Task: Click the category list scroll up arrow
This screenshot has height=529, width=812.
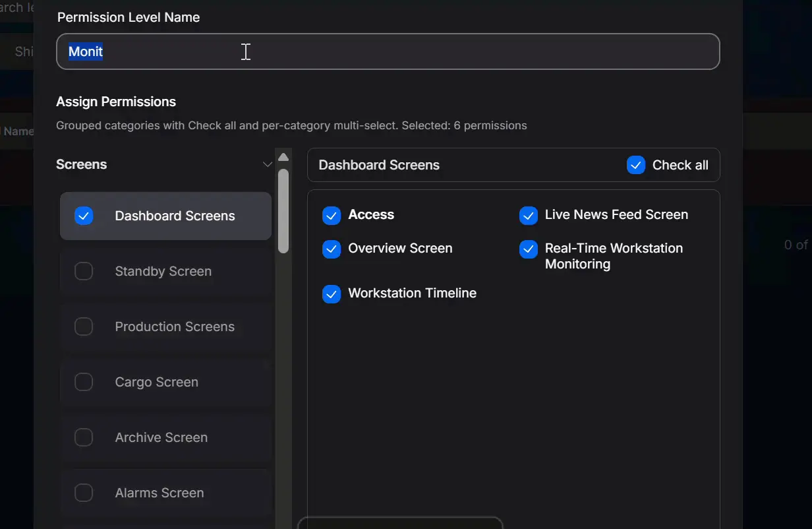Action: point(283,157)
